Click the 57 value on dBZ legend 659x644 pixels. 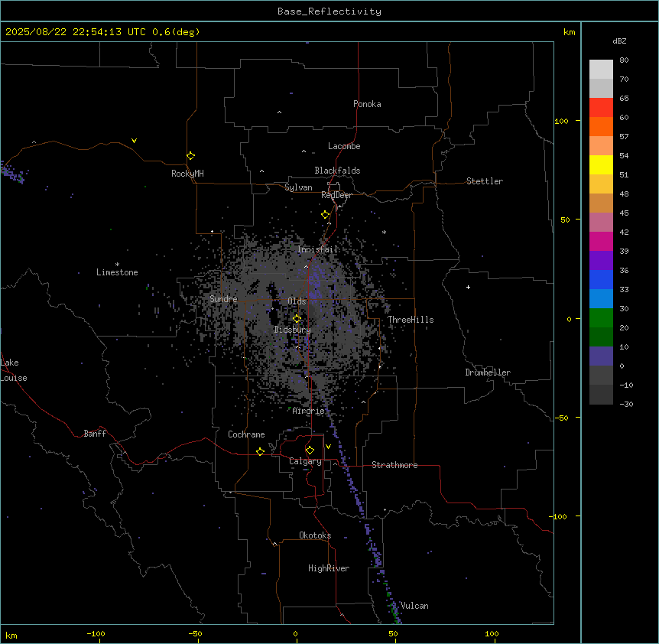[624, 137]
